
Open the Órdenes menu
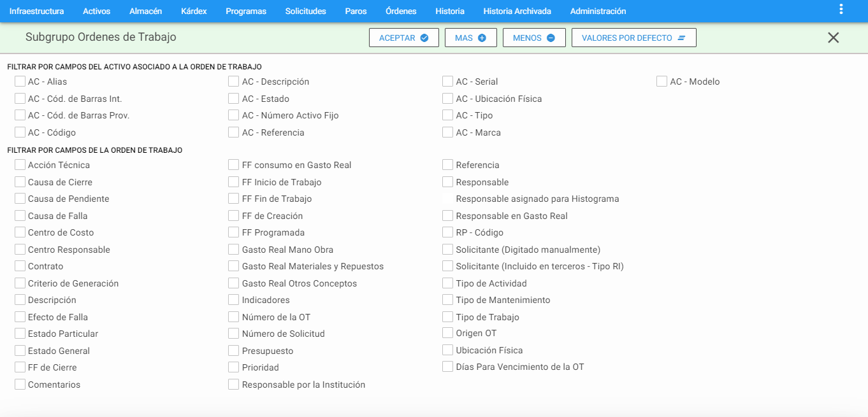tap(401, 11)
